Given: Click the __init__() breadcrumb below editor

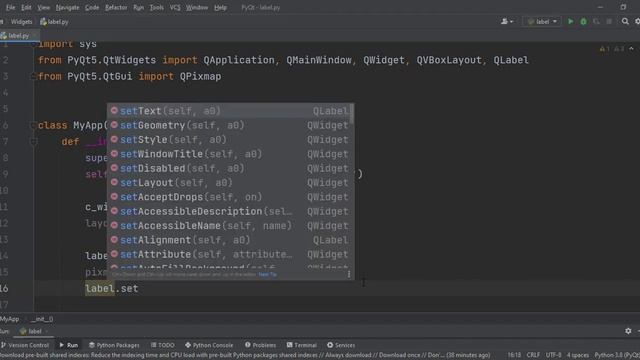Looking at the screenshot, I should (x=42, y=319).
